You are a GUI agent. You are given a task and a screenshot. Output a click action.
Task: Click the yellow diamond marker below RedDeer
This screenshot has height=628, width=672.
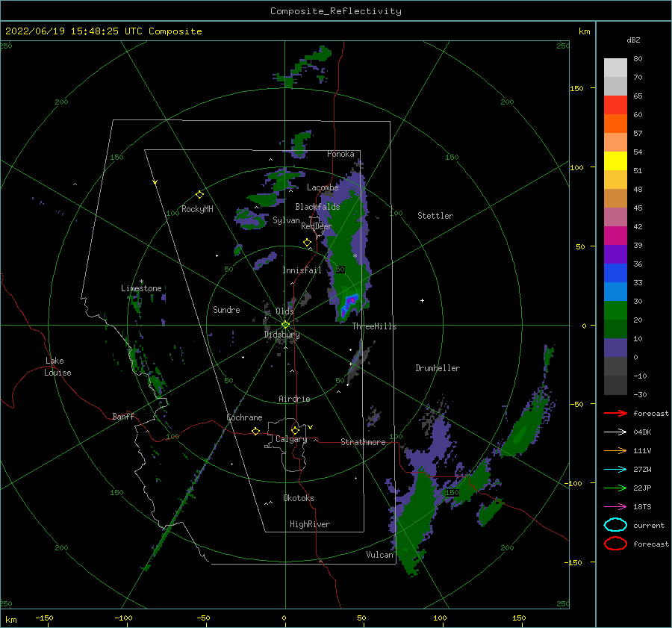(x=307, y=242)
